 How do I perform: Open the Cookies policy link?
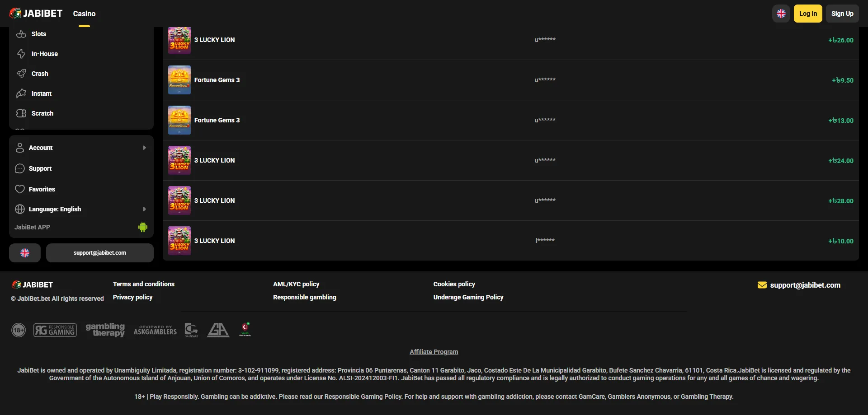click(454, 284)
